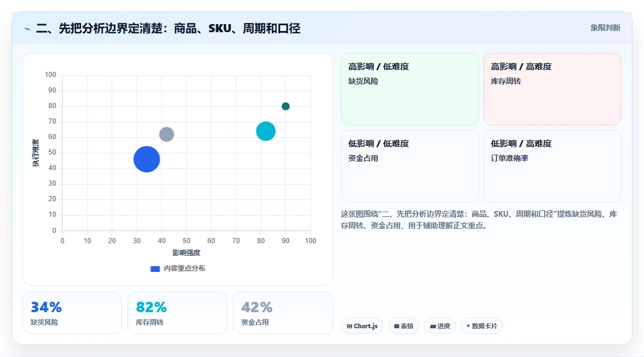This screenshot has height=357, width=644.
Task: Open the 高影响 / 高难度 quadrant card
Action: tap(553, 89)
